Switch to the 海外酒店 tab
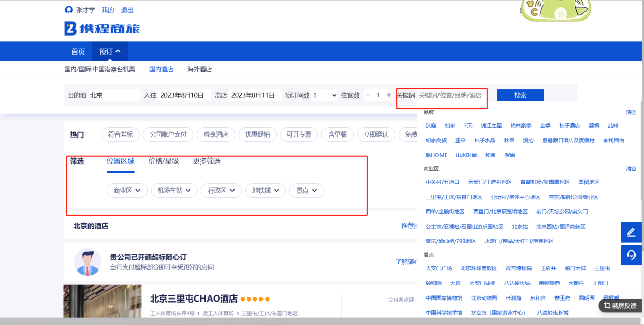The image size is (644, 325). (x=199, y=69)
